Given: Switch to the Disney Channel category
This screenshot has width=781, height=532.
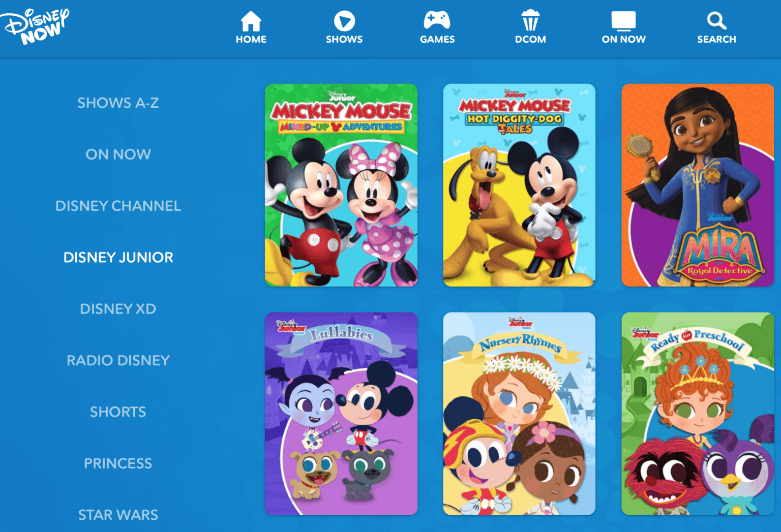Looking at the screenshot, I should 118,206.
